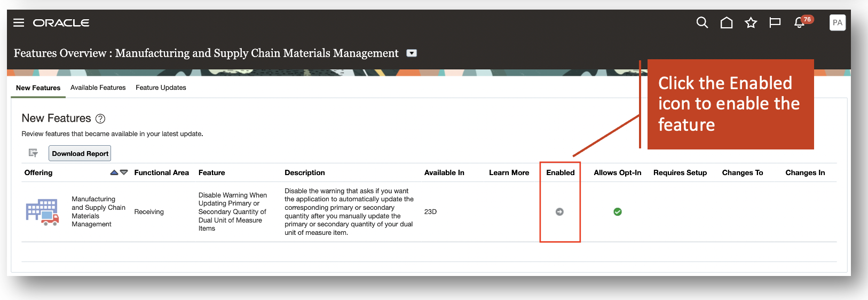The width and height of the screenshot is (868, 300).
Task: Open Favorites star icon
Action: (x=751, y=22)
